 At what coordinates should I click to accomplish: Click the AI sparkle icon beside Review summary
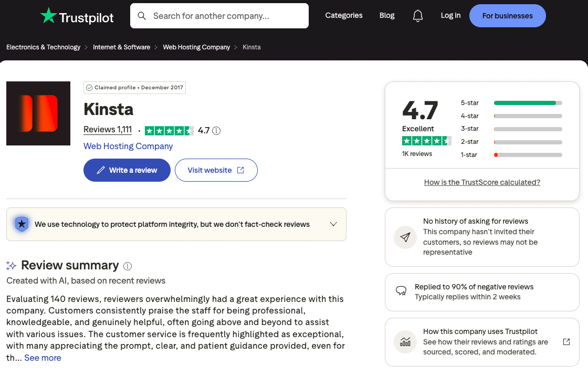[11, 266]
